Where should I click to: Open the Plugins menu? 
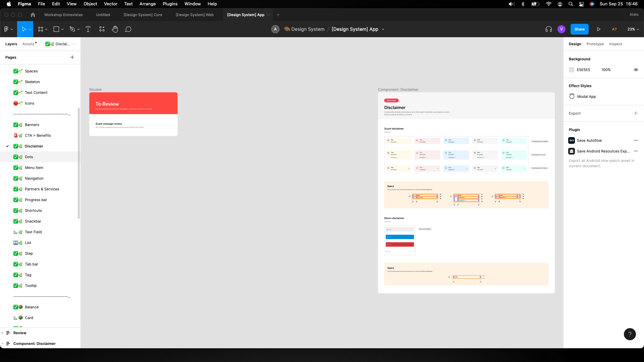pyautogui.click(x=170, y=4)
